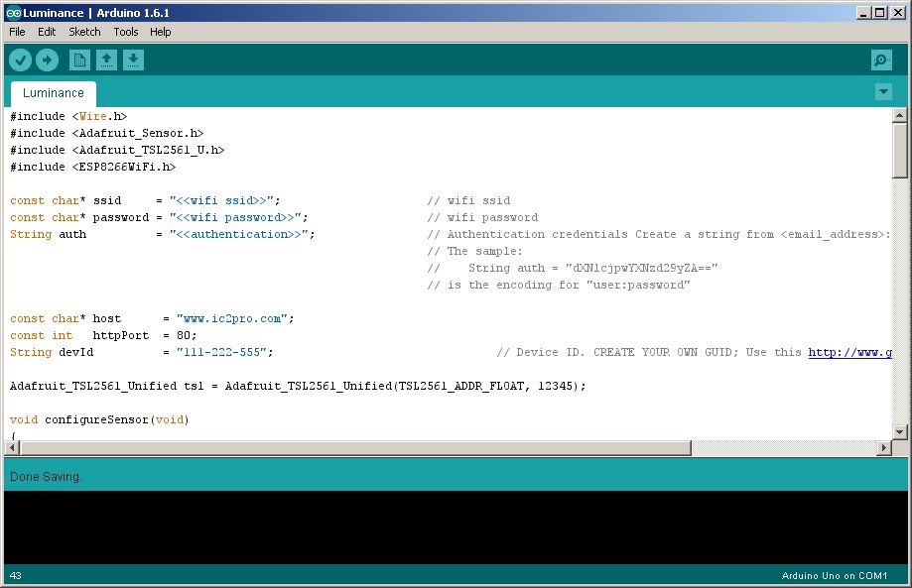The image size is (912, 588).
Task: Open the Help menu
Action: pyautogui.click(x=160, y=31)
